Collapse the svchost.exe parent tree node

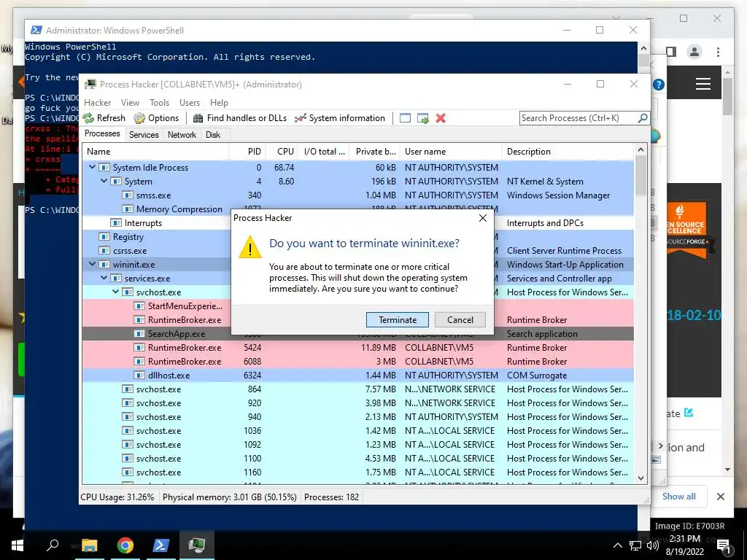coord(116,292)
